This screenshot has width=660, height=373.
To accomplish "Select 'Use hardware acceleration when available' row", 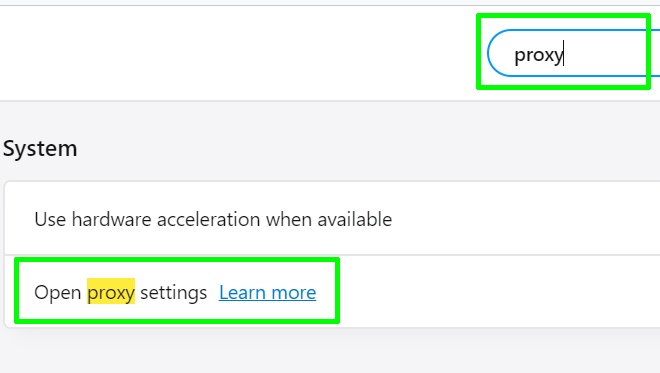I will tap(332, 218).
